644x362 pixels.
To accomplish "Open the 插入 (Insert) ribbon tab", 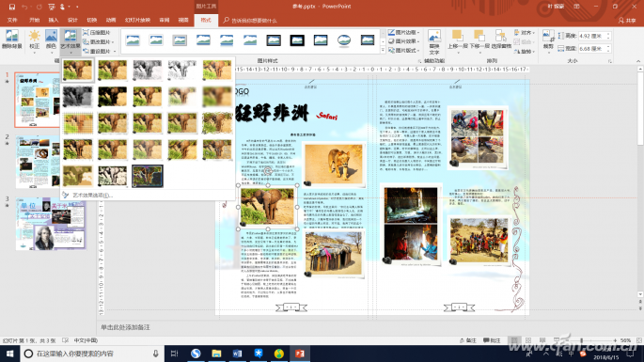I will pos(54,20).
